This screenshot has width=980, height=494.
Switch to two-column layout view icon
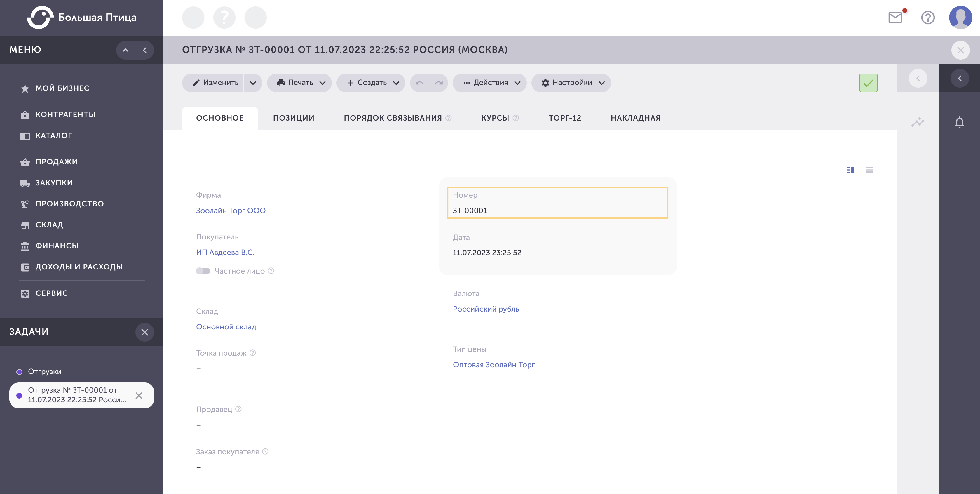tap(850, 170)
